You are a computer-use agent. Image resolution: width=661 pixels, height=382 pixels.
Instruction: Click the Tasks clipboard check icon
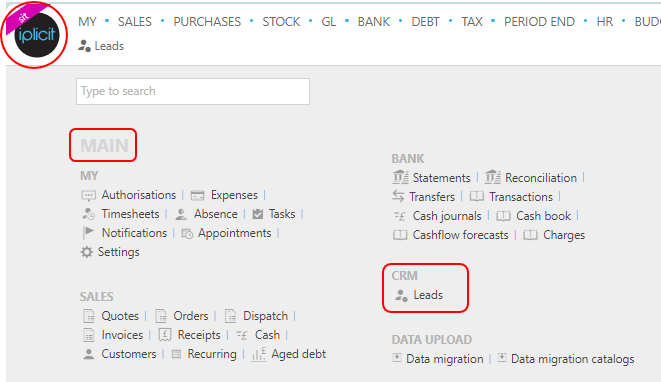click(x=258, y=214)
